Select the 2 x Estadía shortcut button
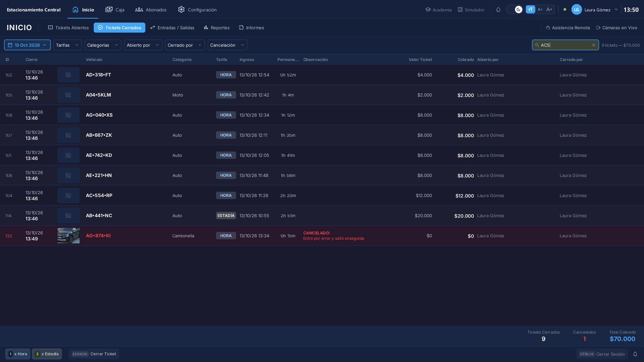The image size is (644, 362). [x=47, y=354]
